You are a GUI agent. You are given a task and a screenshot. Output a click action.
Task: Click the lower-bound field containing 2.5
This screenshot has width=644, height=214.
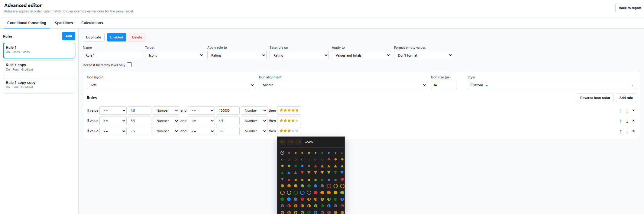pyautogui.click(x=140, y=131)
